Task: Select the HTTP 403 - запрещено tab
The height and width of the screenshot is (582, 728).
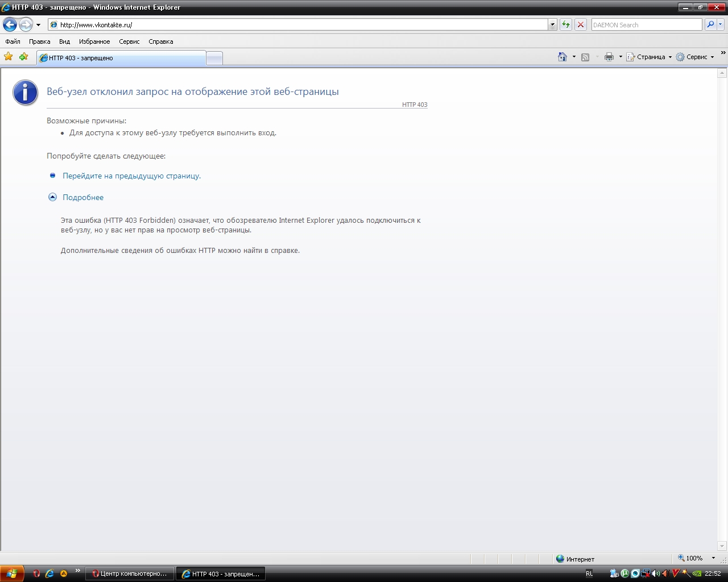Action: [x=121, y=58]
